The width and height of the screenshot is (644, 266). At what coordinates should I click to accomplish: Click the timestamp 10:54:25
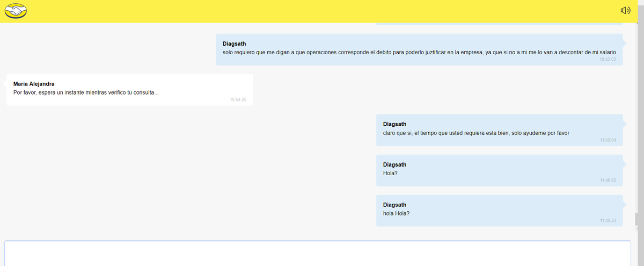pos(238,100)
